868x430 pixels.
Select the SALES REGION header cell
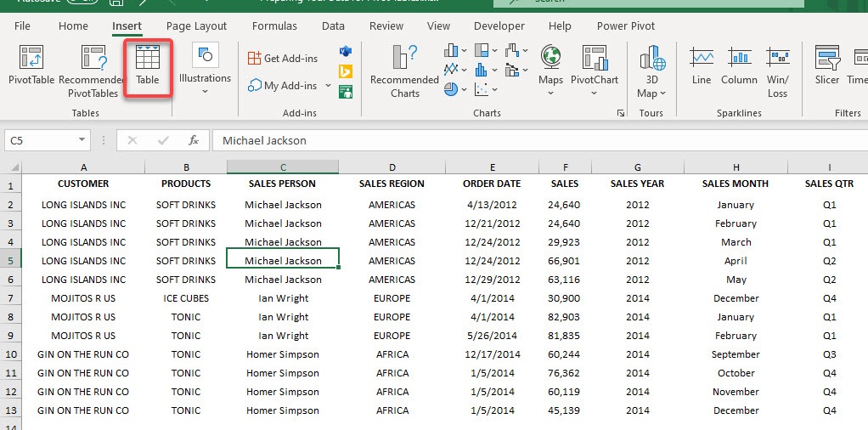click(392, 184)
